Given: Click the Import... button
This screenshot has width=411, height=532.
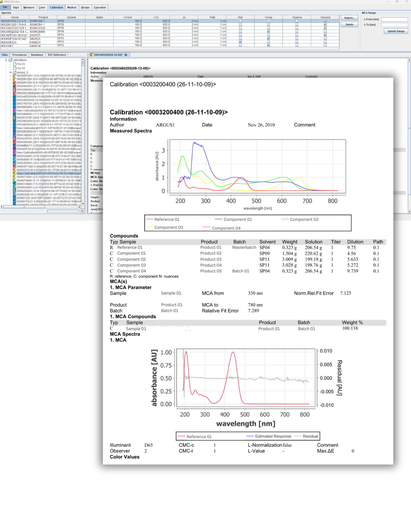Looking at the screenshot, I should pyautogui.click(x=350, y=18).
